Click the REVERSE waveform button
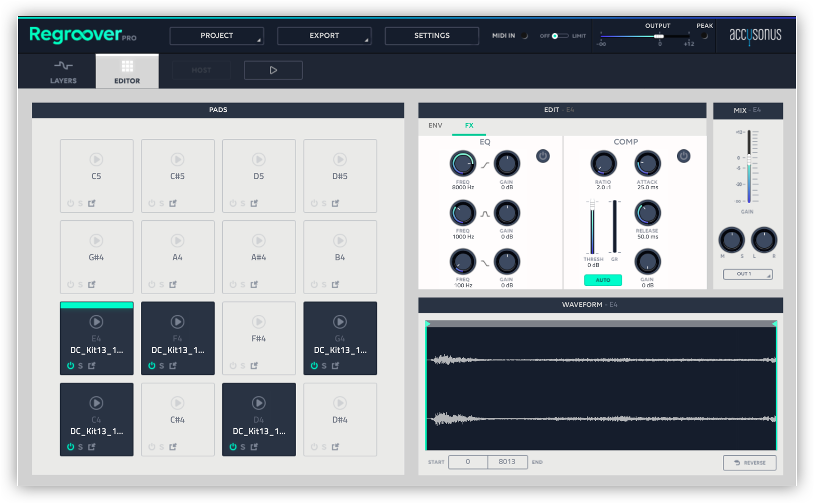The image size is (814, 504). pyautogui.click(x=749, y=463)
